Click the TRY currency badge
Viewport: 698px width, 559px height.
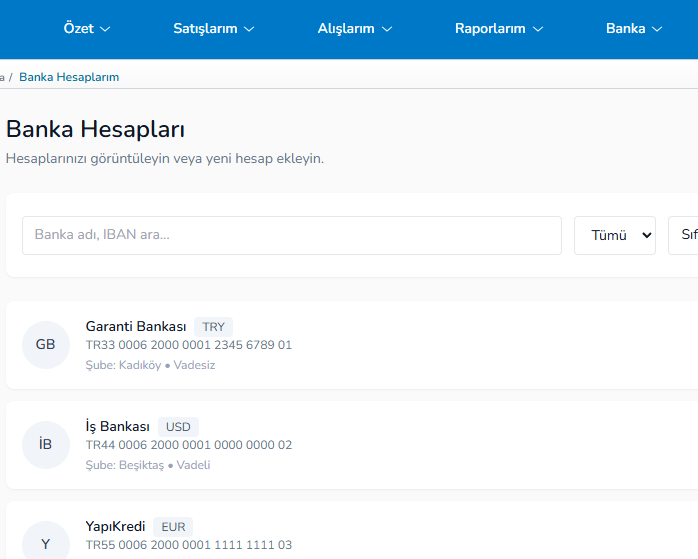pos(213,327)
